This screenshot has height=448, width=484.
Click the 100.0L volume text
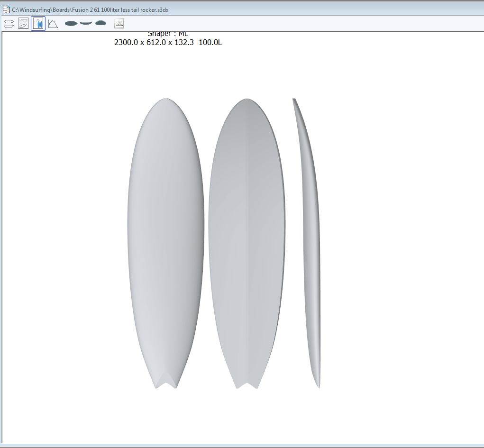(x=210, y=42)
